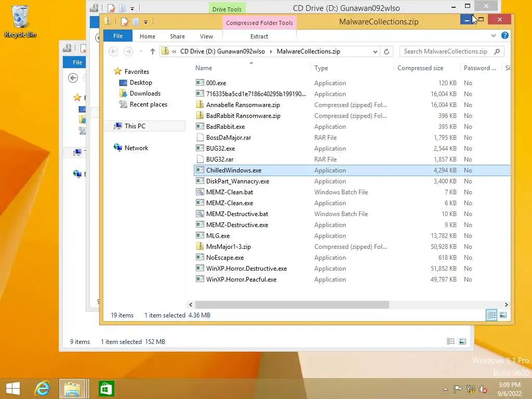Select BossDaMajor.rar file icon
Screen dimensions: 532x399
point(200,137)
